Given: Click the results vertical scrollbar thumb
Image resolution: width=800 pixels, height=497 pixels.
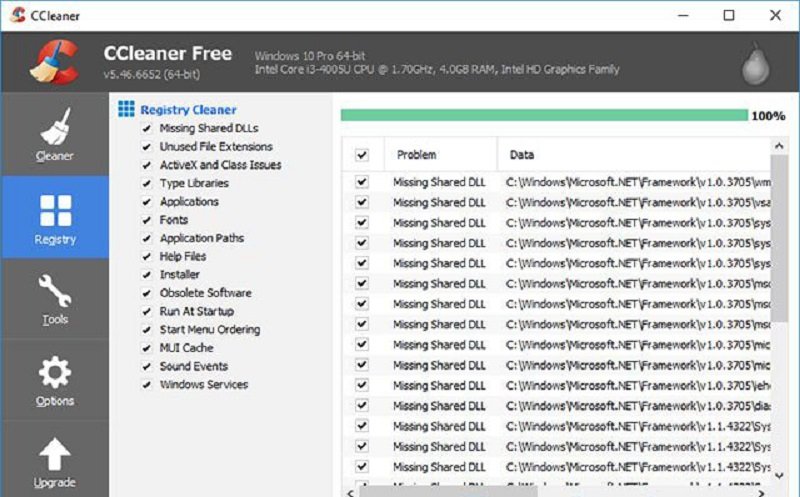Looking at the screenshot, I should click(x=779, y=238).
